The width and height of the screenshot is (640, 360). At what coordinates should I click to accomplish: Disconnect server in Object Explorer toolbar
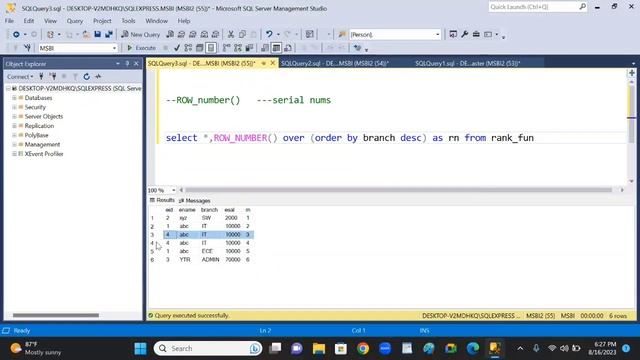53,76
